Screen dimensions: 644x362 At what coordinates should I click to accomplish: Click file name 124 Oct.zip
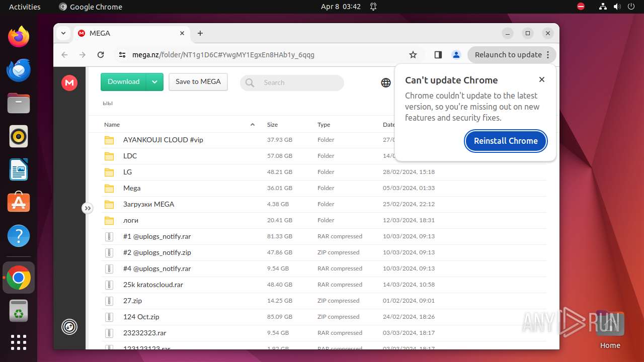141,317
